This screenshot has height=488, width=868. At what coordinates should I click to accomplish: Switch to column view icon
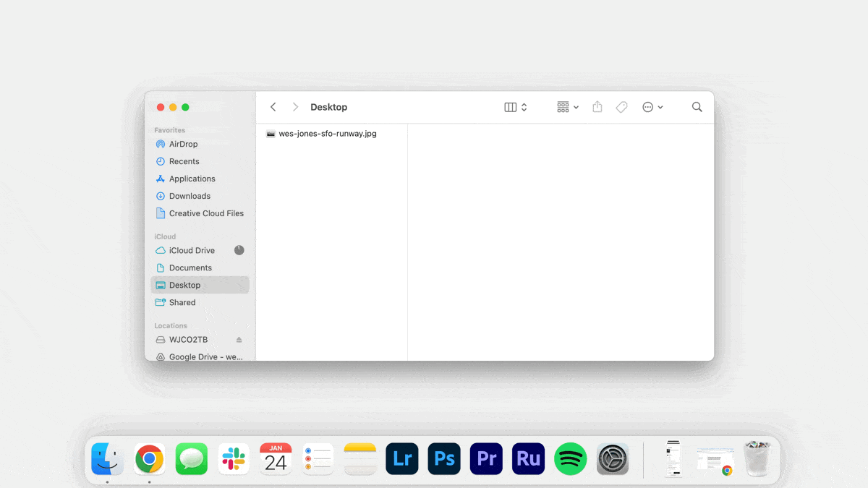click(x=510, y=107)
